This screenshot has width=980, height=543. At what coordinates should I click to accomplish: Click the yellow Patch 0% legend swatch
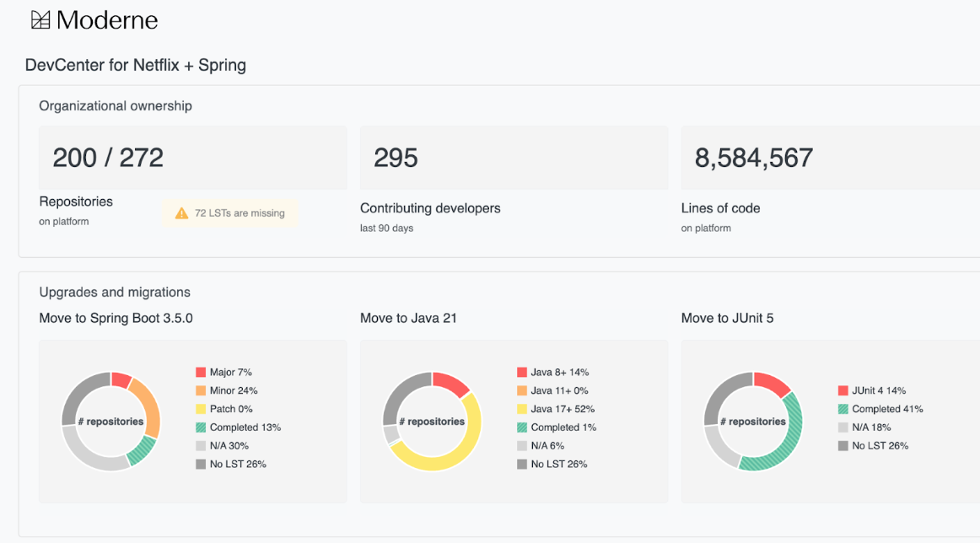pos(201,409)
